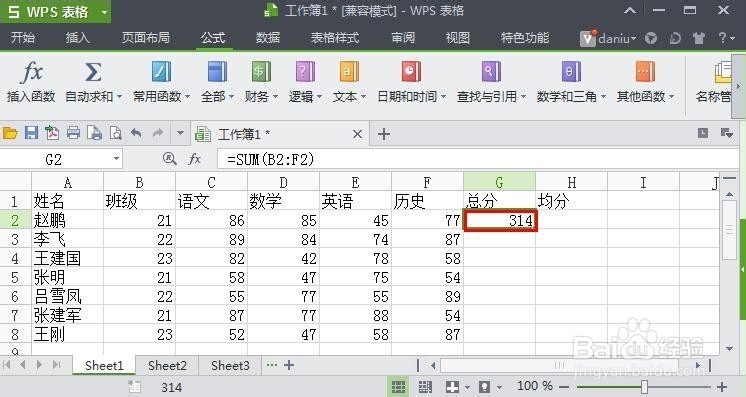Click the redo arrow icon

tap(157, 133)
